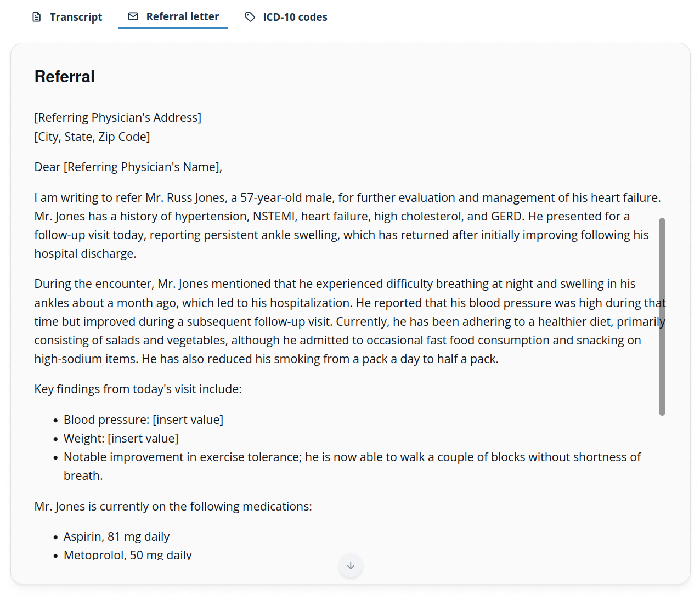Click the medications list heading

click(x=173, y=506)
